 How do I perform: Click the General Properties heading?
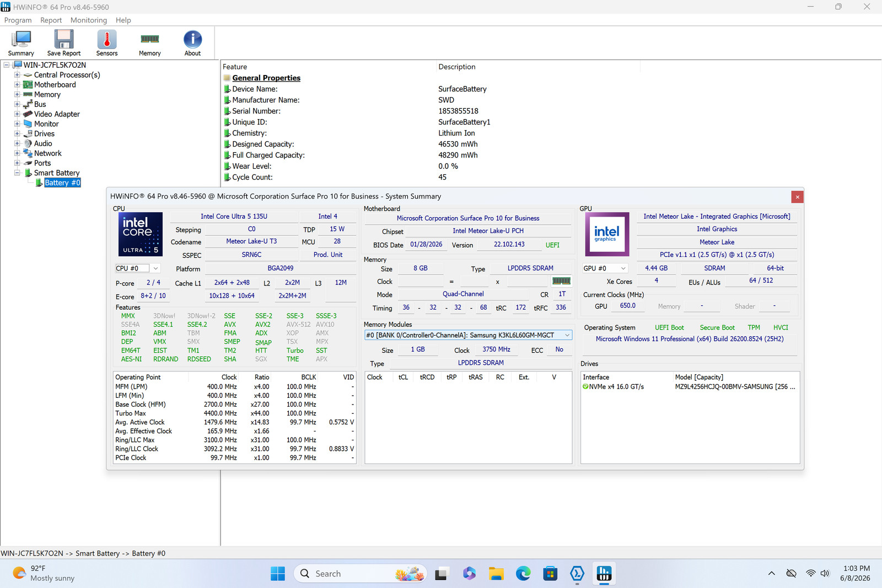click(266, 78)
